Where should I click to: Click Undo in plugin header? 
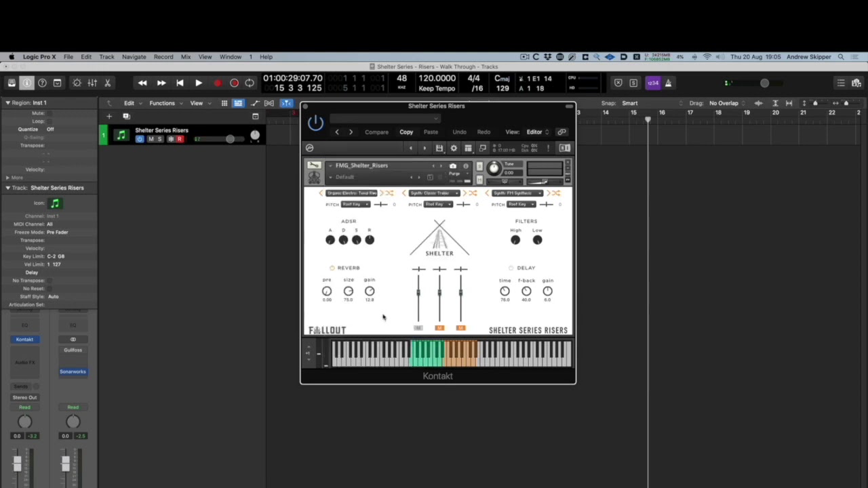[459, 132]
